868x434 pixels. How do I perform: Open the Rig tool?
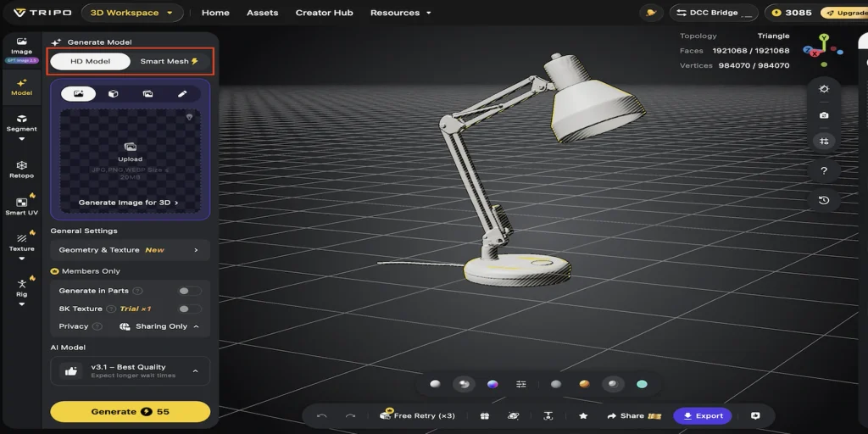[x=21, y=288]
